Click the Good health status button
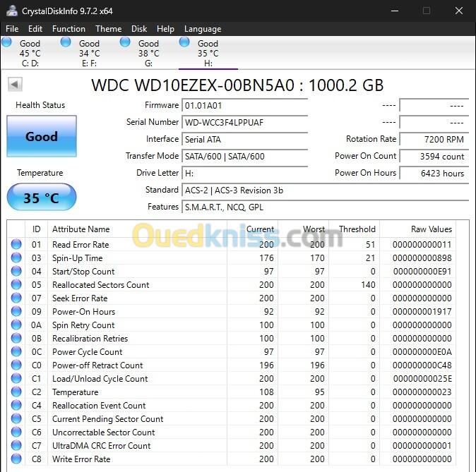 click(42, 136)
